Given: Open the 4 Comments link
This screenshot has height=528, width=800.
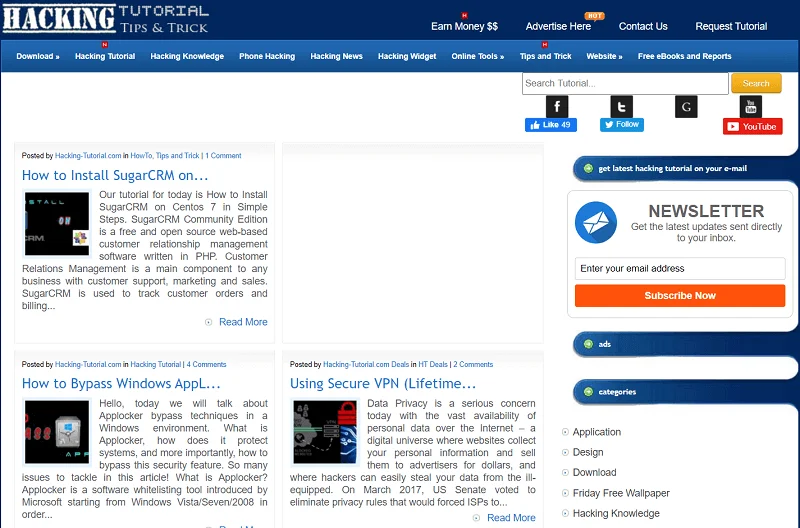Looking at the screenshot, I should coord(206,364).
